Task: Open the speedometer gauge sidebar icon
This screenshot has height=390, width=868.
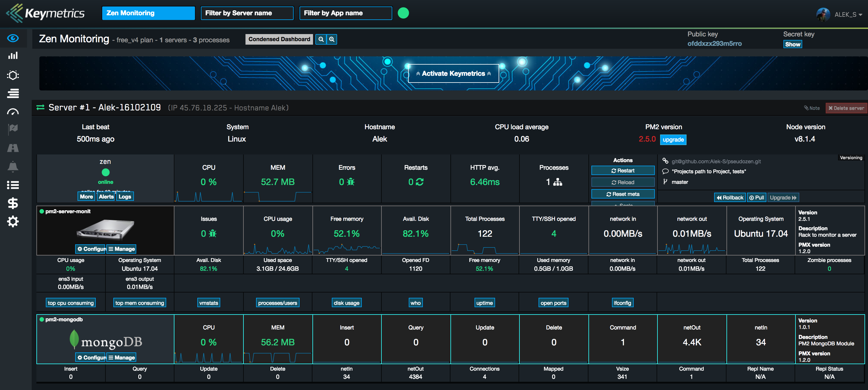Action: [x=13, y=112]
